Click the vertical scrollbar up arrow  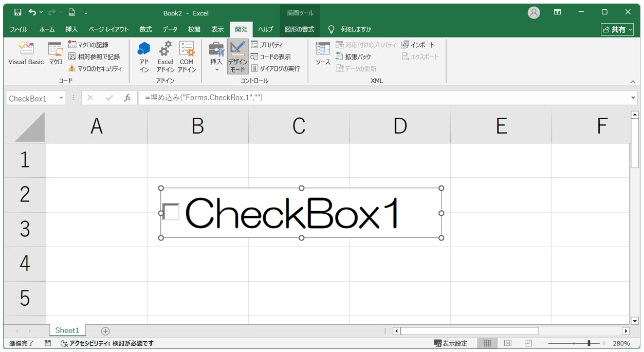point(634,115)
